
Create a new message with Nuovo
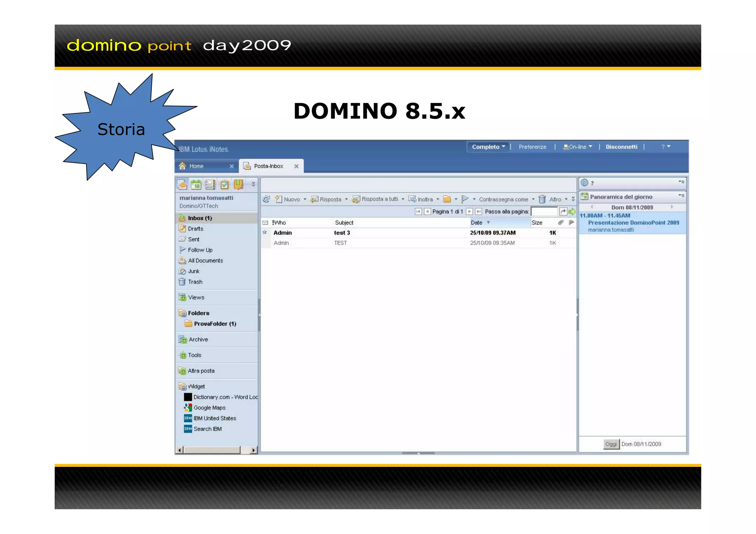click(x=288, y=199)
